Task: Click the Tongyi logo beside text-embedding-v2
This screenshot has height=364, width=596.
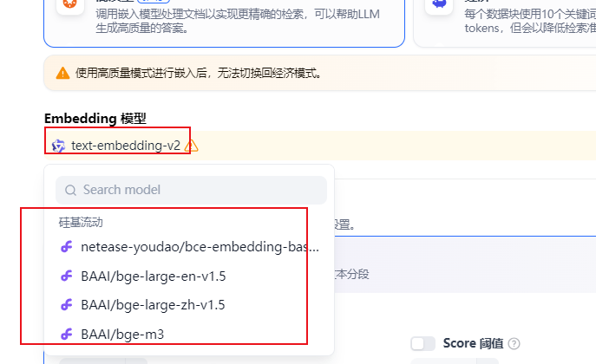Action: tap(58, 146)
